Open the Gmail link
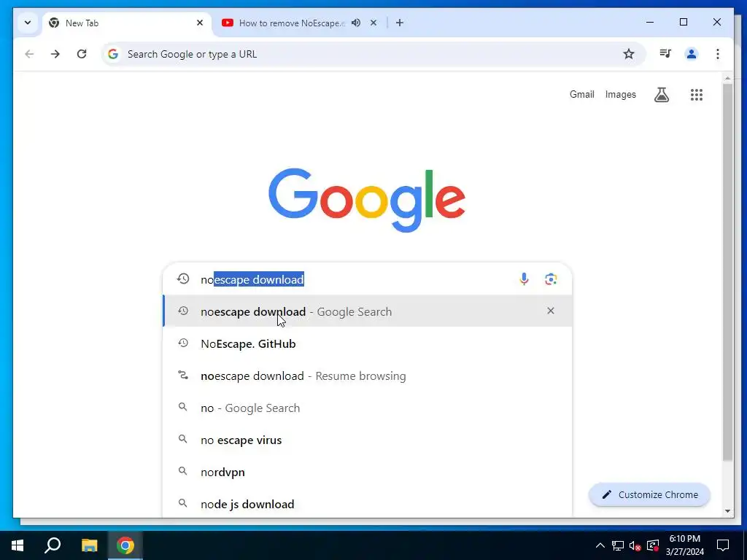This screenshot has height=560, width=747. (x=581, y=94)
